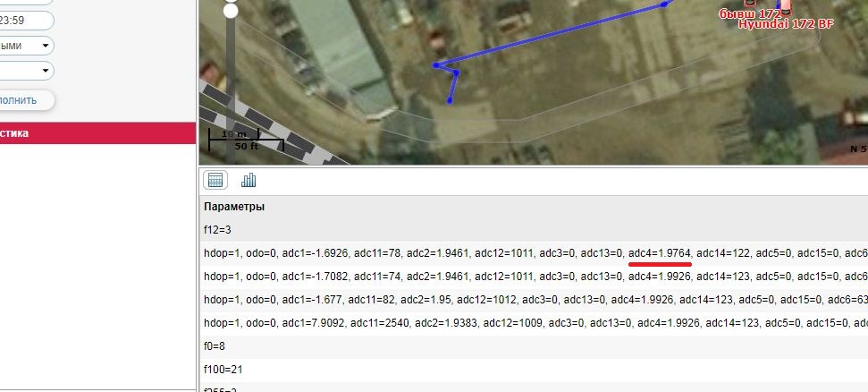Click the leftmost blue track point
Viewport: 868px width, 392px height.
pyautogui.click(x=436, y=65)
